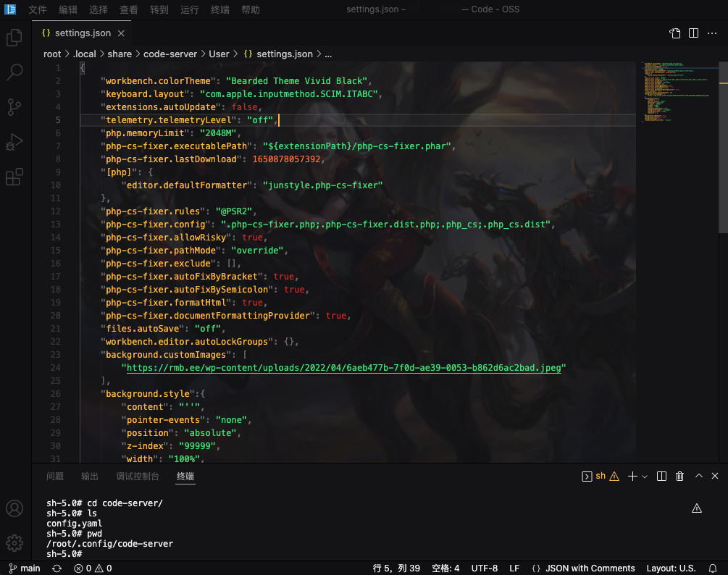Viewport: 728px width, 575px height.
Task: Open the Search view in activity bar
Action: click(x=14, y=72)
